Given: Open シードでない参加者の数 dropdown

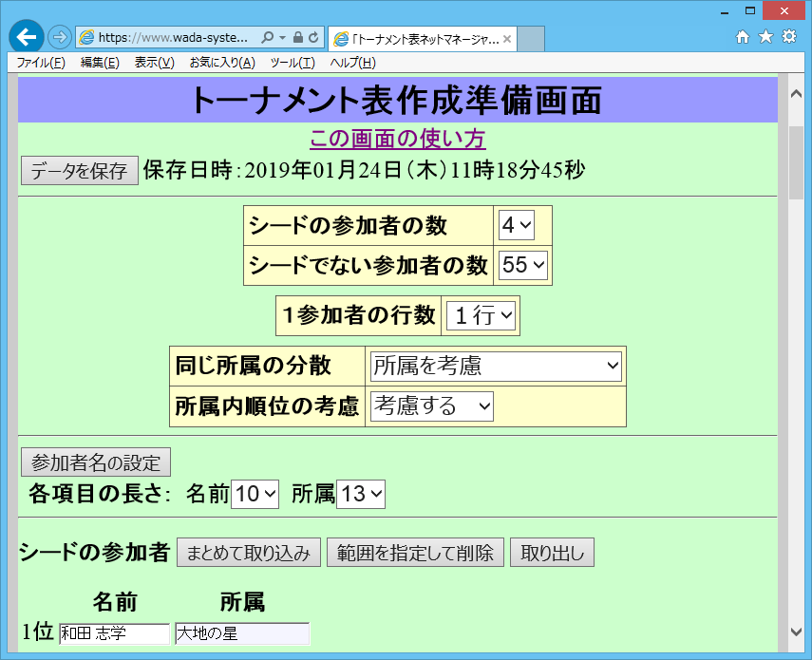Looking at the screenshot, I should click(x=523, y=265).
